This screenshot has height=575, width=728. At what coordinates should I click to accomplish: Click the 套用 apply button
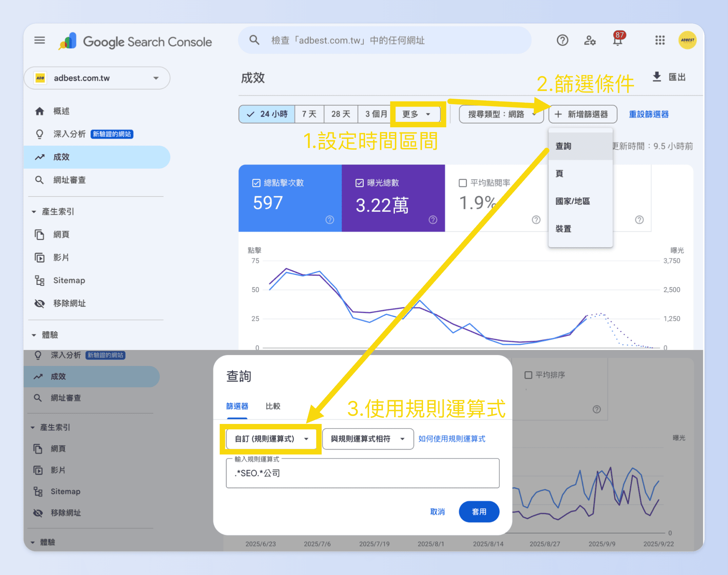click(x=479, y=512)
